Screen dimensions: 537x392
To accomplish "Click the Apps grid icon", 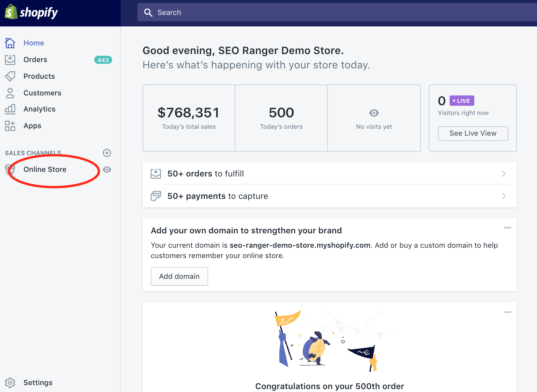I will 10,126.
